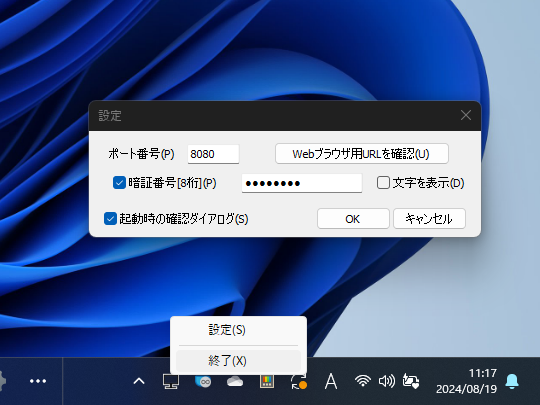Click the キャンセル button
Screen dimensions: 540x405
point(429,219)
